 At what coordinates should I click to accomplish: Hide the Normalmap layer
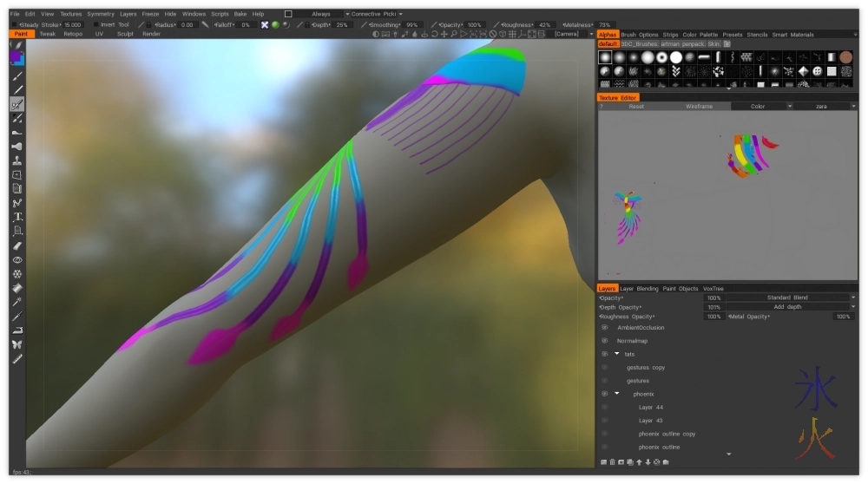(605, 341)
